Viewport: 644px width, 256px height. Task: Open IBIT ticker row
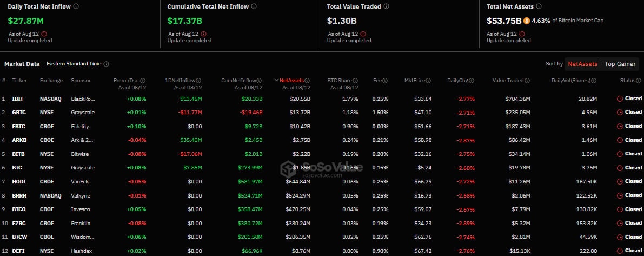click(322, 99)
